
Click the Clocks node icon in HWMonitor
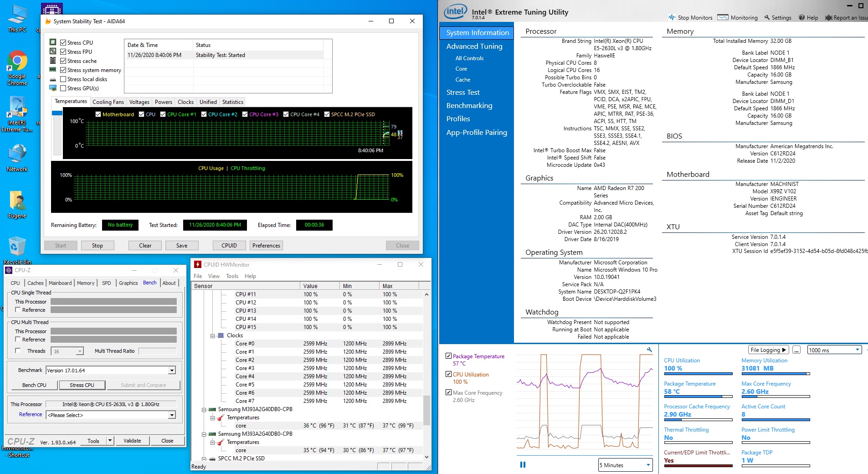tap(221, 335)
